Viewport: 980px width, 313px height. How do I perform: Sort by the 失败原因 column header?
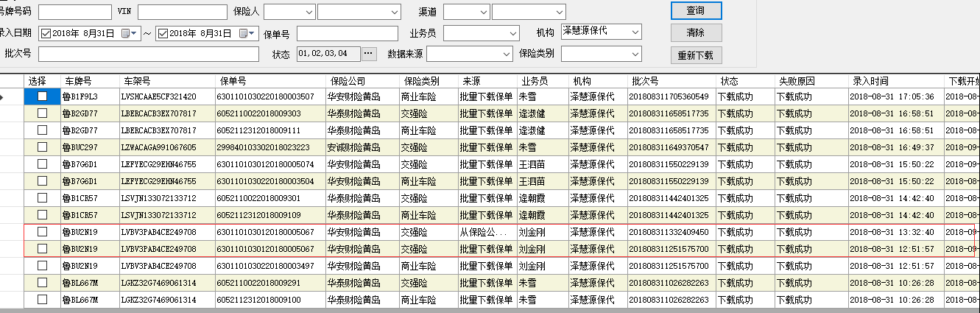click(x=811, y=81)
